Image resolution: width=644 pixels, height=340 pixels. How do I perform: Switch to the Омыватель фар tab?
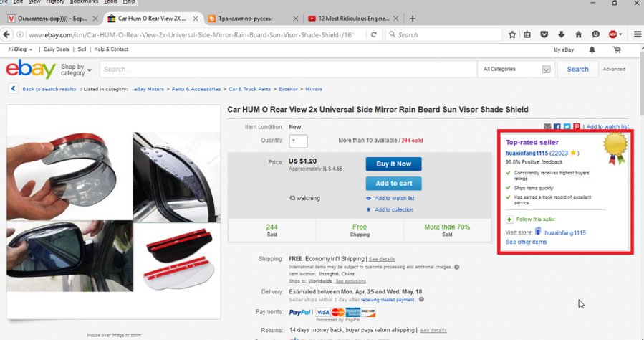tap(52, 19)
